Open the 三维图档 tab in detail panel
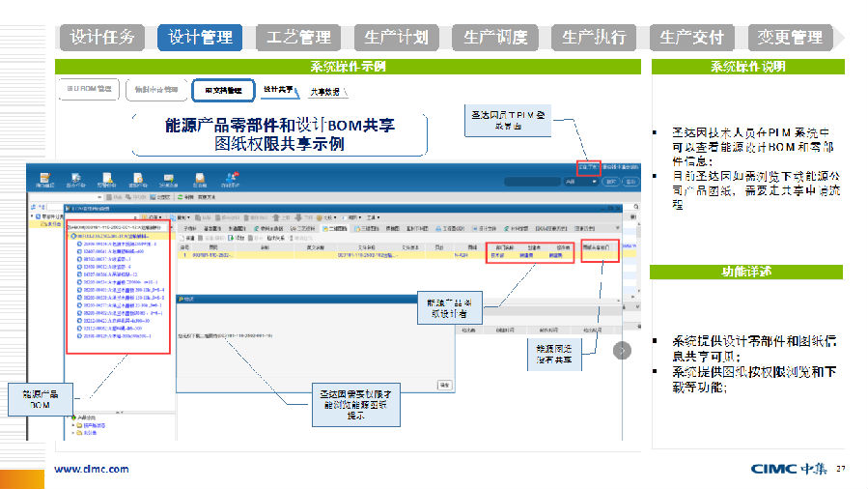The width and height of the screenshot is (868, 489). (368, 228)
